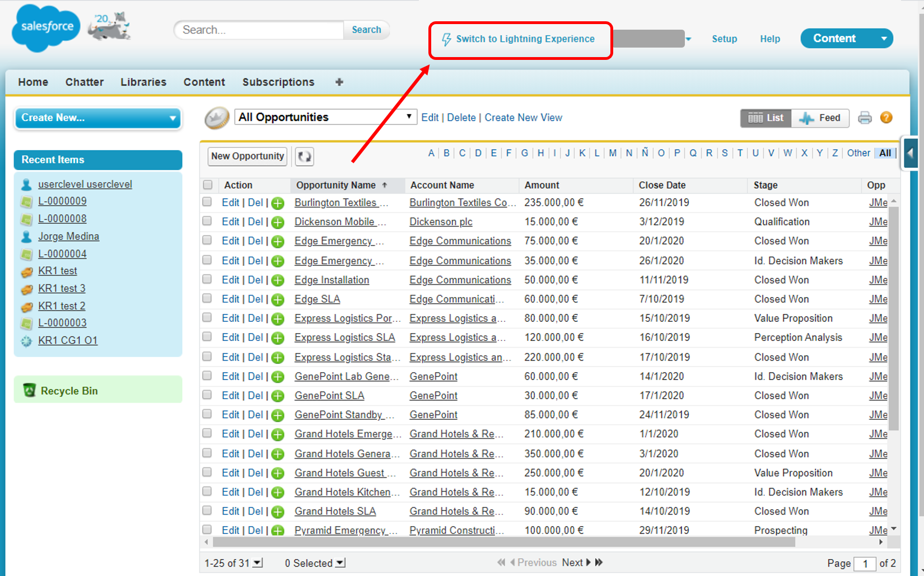924x576 pixels.
Task: Filter list by the Other link
Action: 858,153
